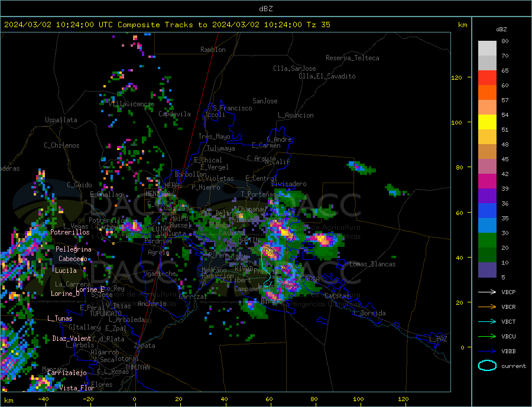Click the 'P_Hierro' map label
Image resolution: width=532 pixels, height=407 pixels.
click(206, 187)
